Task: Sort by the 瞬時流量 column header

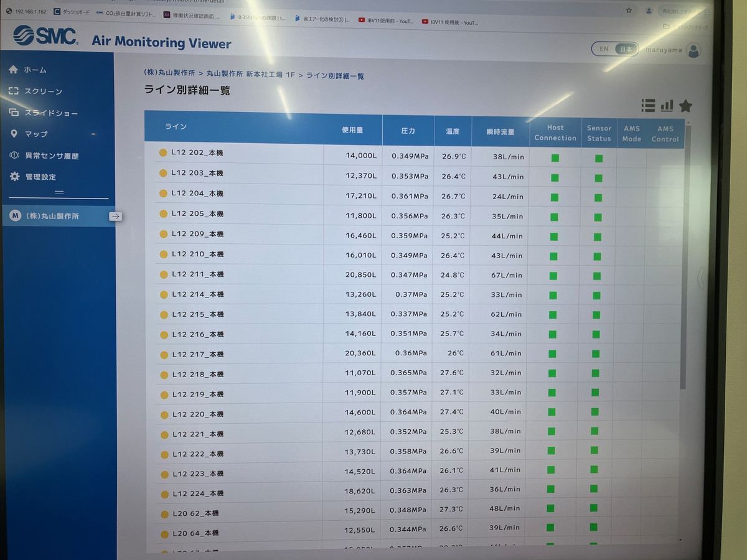Action: (x=500, y=132)
